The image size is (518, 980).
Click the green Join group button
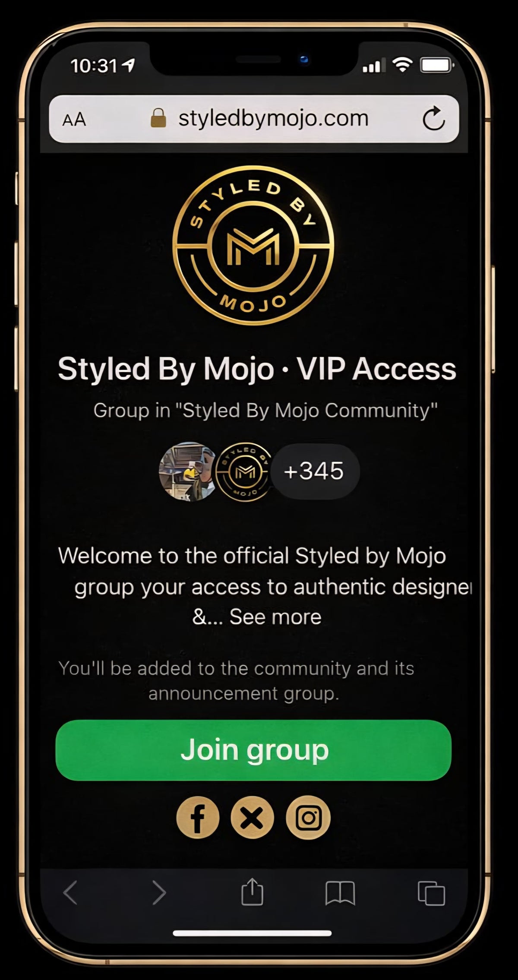[x=253, y=750]
